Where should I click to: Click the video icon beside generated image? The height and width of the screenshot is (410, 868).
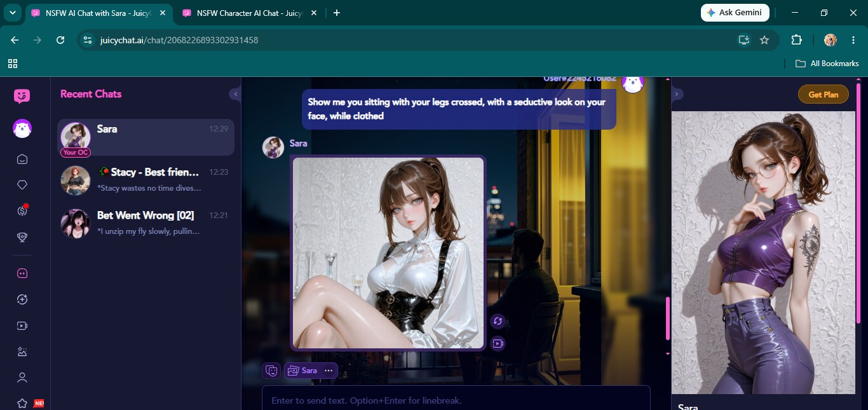498,343
